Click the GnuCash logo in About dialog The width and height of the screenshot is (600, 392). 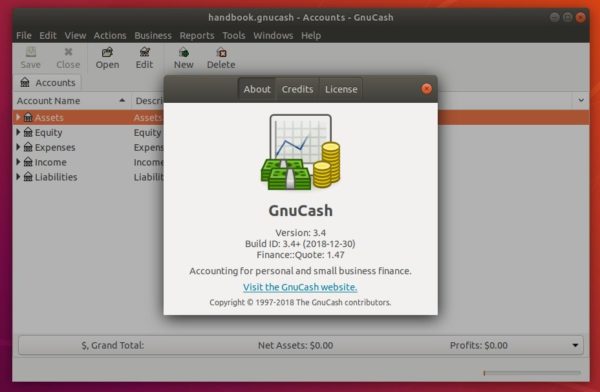[300, 152]
